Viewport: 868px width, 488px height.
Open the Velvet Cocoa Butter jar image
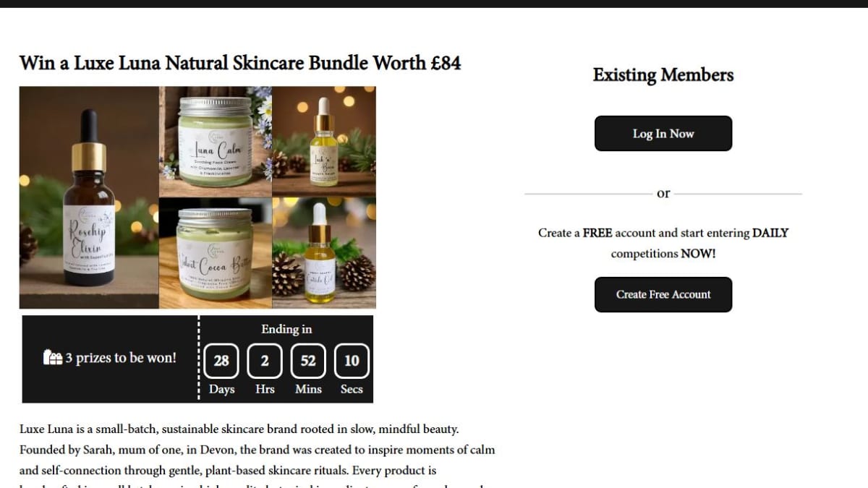216,254
